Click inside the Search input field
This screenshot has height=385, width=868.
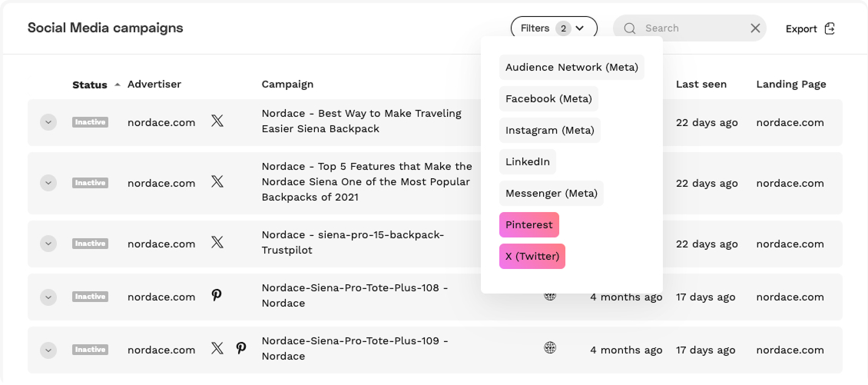(691, 28)
